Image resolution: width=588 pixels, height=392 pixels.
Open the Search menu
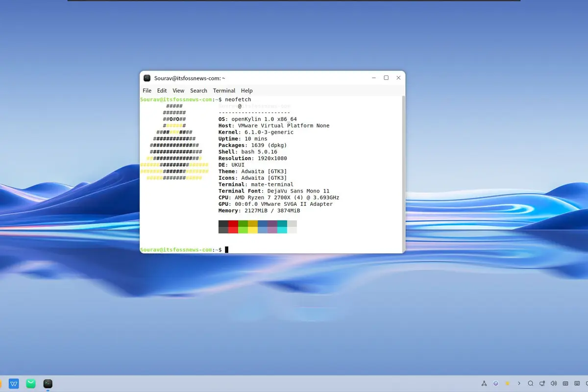(x=198, y=91)
